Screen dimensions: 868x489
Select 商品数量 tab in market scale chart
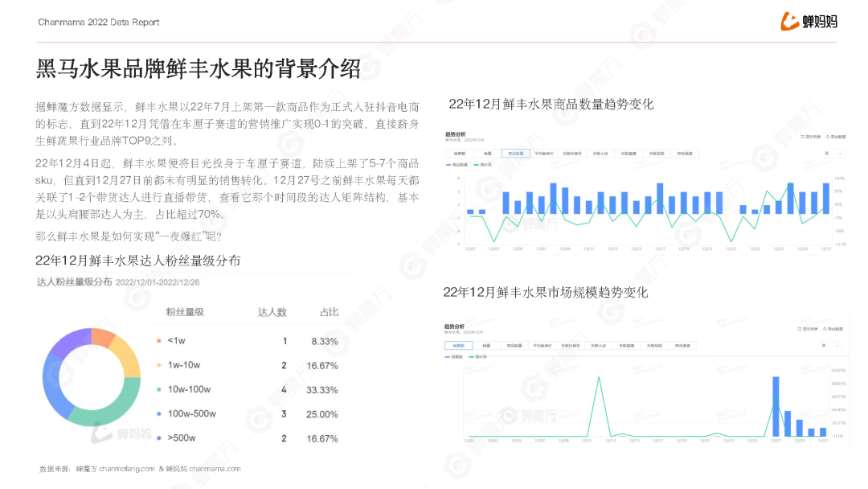click(x=514, y=346)
